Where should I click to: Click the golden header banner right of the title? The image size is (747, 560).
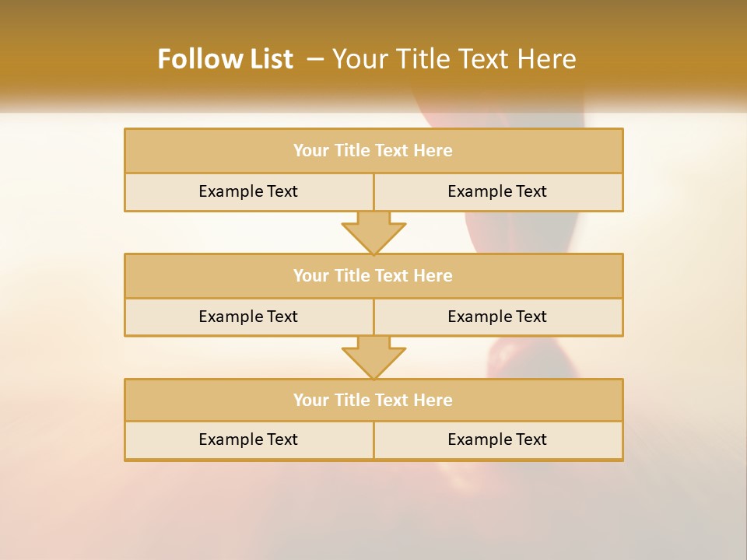(669, 54)
